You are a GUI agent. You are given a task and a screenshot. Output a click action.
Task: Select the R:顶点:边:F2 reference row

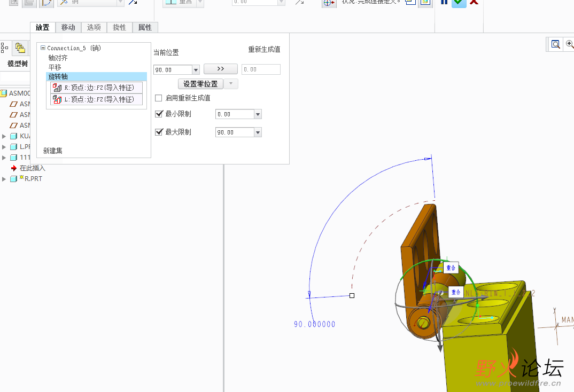tap(96, 88)
